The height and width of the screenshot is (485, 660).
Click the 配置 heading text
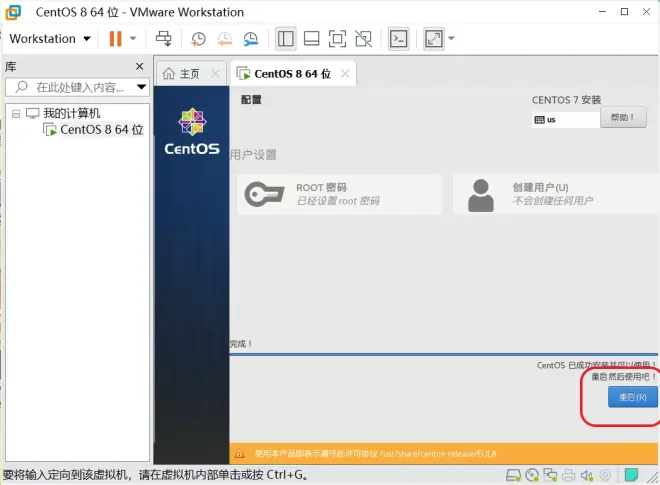click(x=251, y=100)
